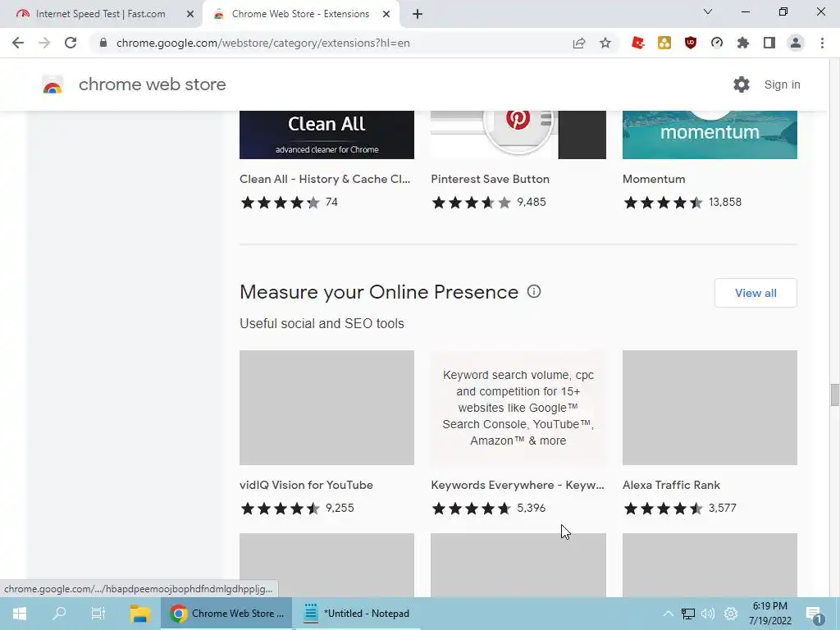Close the Fast.com tab
840x630 pixels.
click(190, 14)
